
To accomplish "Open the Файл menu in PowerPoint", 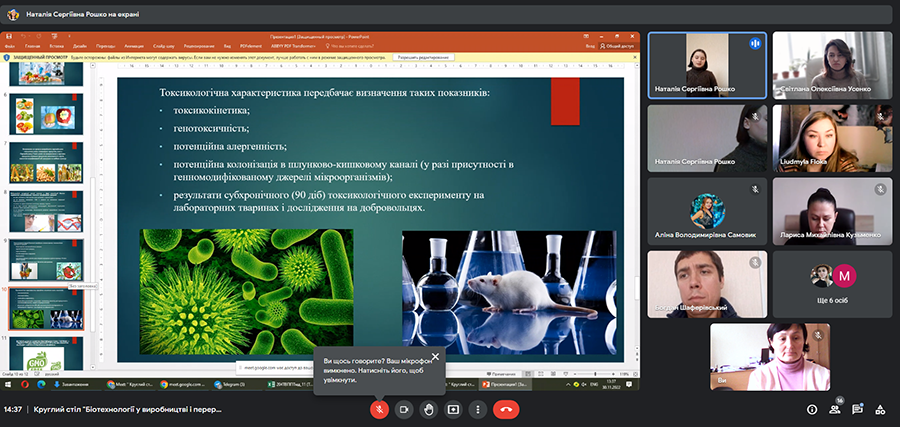I will tap(9, 46).
